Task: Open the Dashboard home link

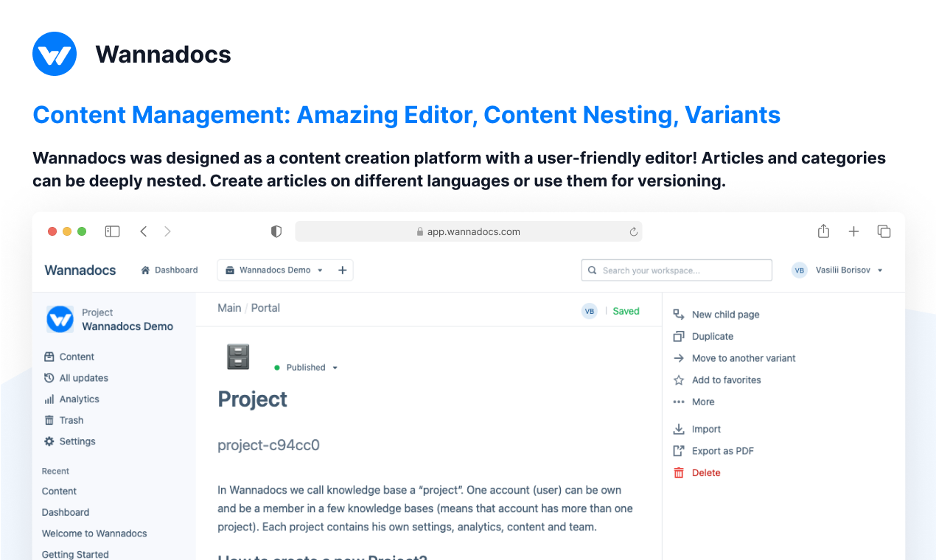Action: pyautogui.click(x=170, y=270)
